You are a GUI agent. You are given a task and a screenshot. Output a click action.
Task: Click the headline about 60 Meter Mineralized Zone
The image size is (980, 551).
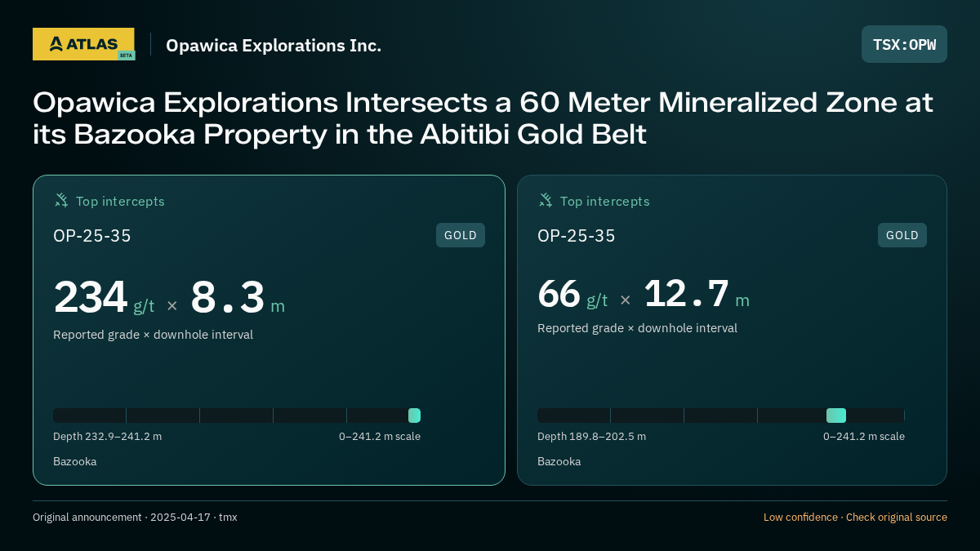pyautogui.click(x=483, y=118)
